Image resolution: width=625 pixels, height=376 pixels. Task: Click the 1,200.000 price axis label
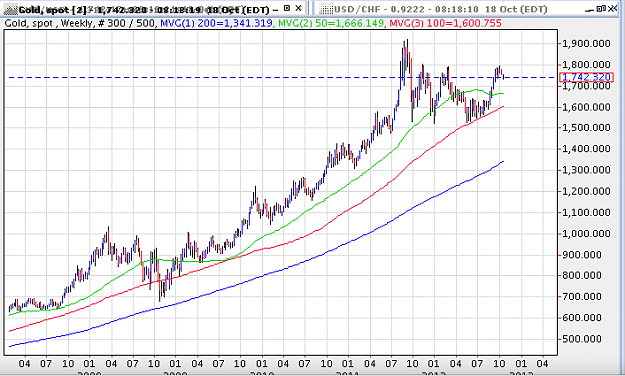click(586, 191)
